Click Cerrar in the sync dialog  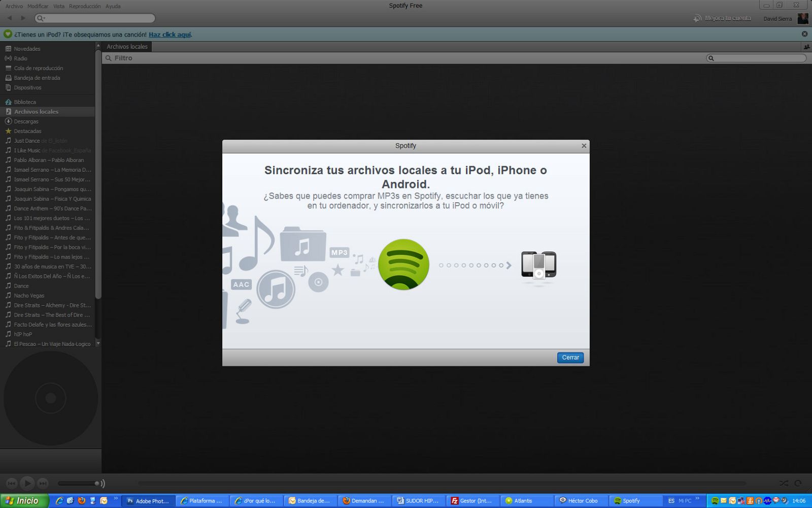point(570,358)
